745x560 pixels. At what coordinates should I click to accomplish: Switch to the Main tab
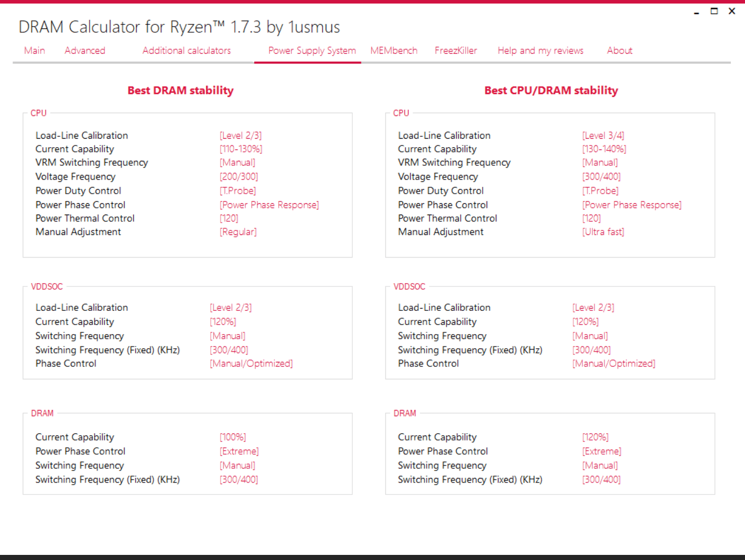35,50
